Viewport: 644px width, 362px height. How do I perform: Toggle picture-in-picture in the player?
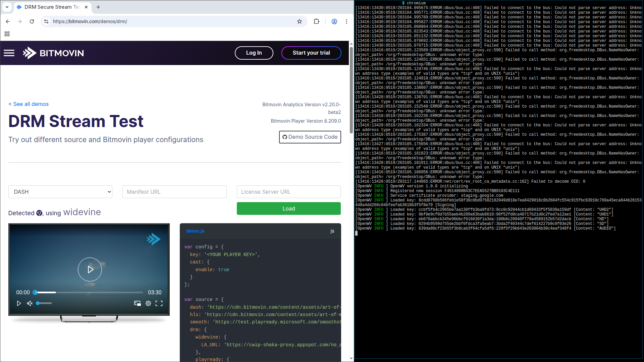138,303
